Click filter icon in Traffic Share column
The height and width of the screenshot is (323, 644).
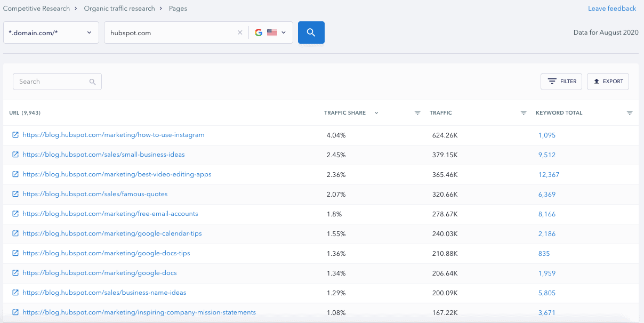[x=417, y=113]
